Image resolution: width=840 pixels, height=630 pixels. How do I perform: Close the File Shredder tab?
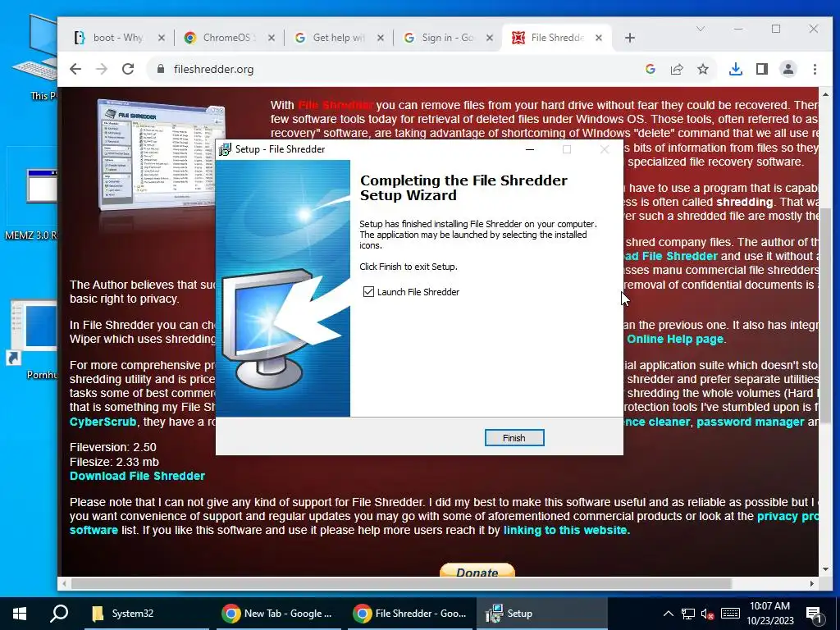599,38
